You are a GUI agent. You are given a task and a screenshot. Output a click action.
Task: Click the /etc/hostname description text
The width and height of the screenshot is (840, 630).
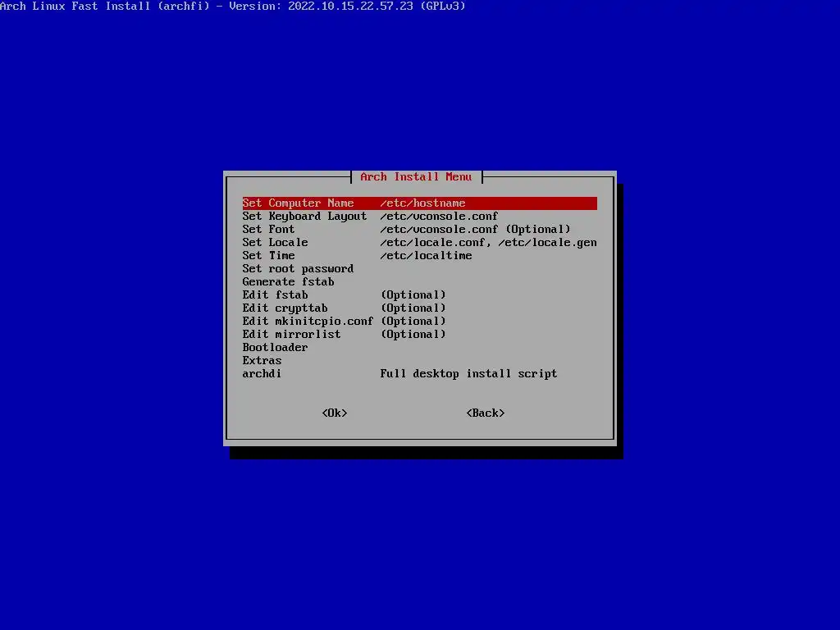pos(422,203)
